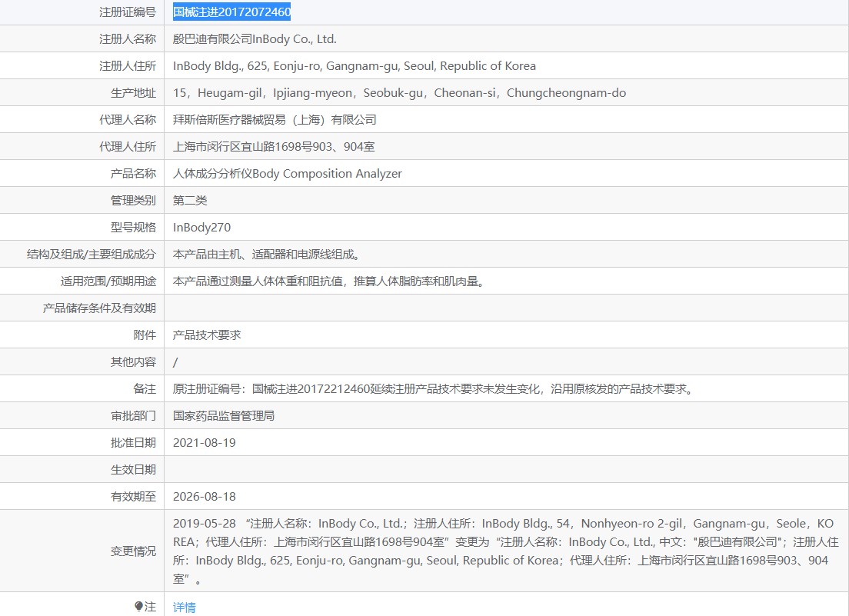This screenshot has height=616, width=849.
Task: Click the 注册人住所 label
Action: (x=127, y=66)
